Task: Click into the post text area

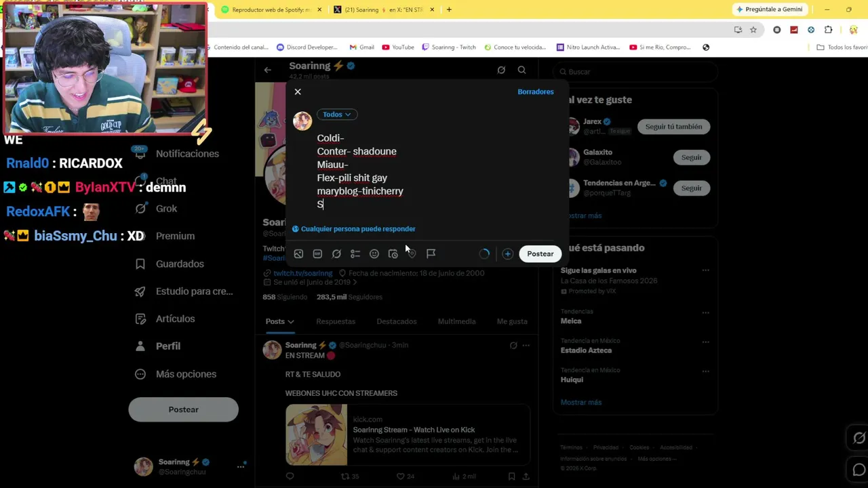Action: click(434, 171)
